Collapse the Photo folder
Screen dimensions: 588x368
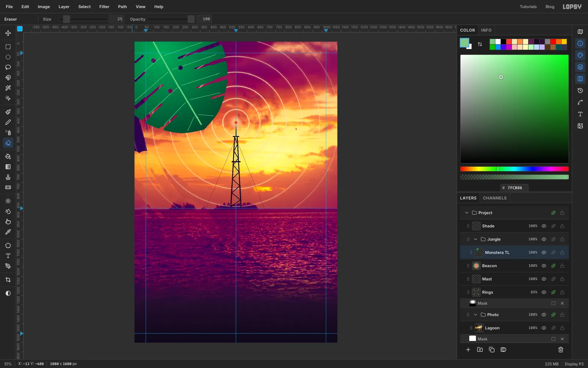click(476, 315)
